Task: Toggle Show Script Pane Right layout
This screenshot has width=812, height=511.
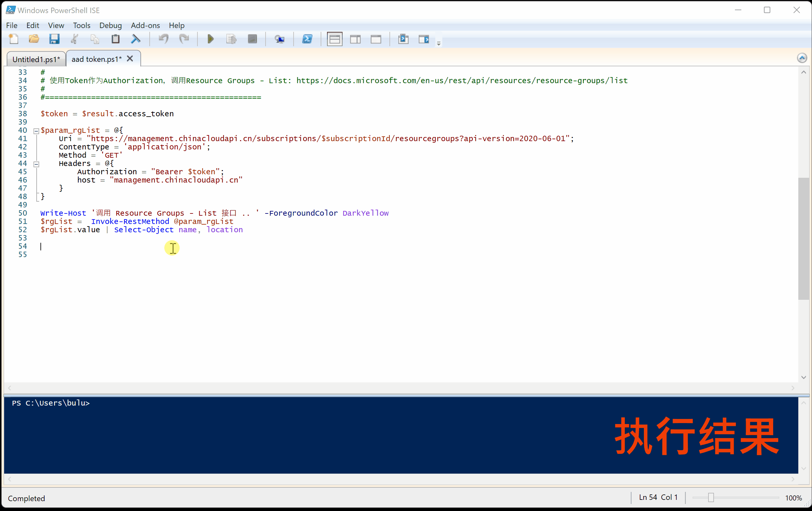Action: tap(355, 39)
